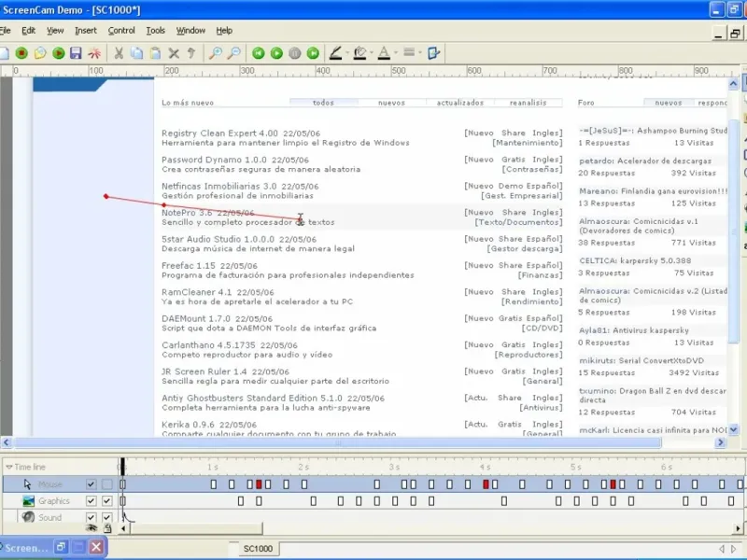Open the line color dropdown arrow
747x560 pixels.
coord(347,53)
